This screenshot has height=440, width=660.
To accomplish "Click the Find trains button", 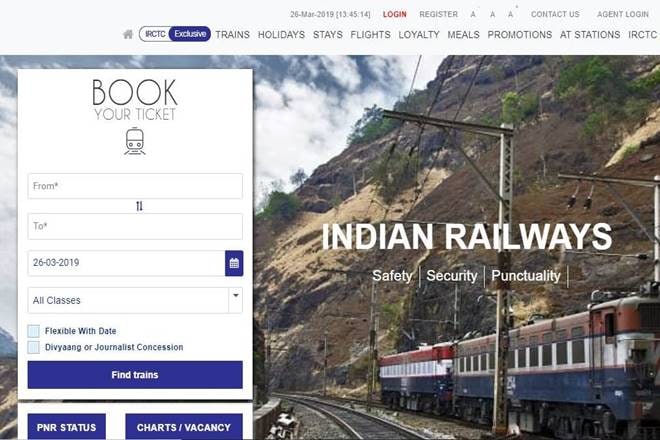I will (135, 375).
